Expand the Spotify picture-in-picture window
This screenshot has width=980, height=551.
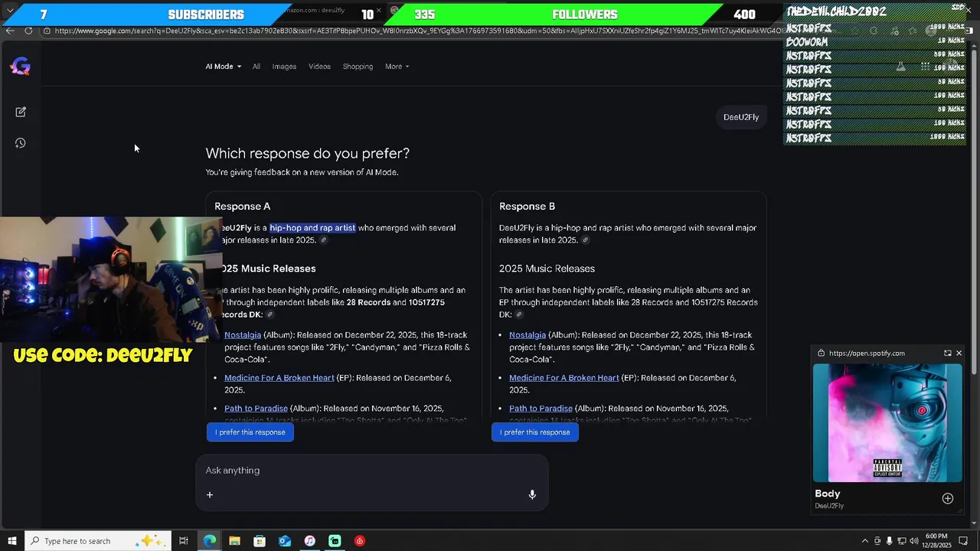(x=948, y=353)
